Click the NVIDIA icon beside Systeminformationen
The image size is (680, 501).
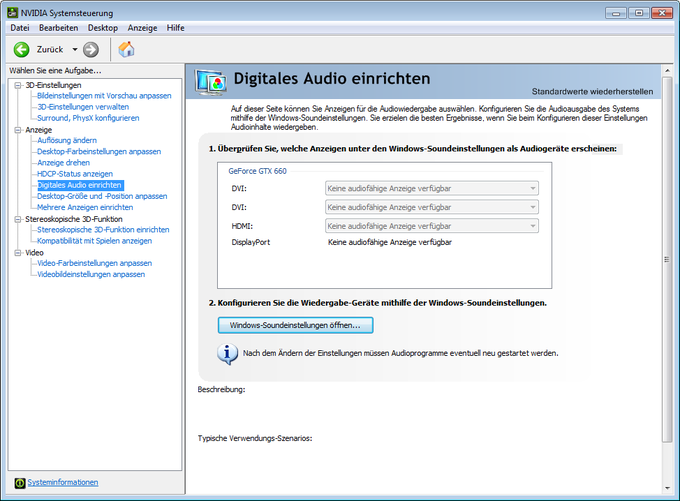20,482
